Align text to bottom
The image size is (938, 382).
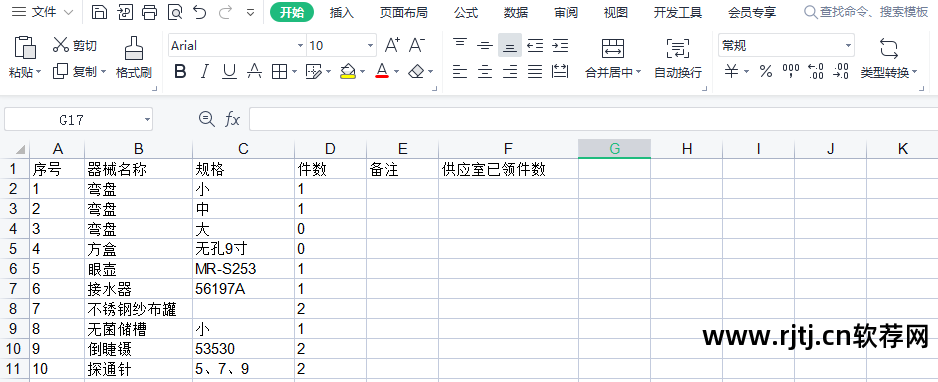click(x=510, y=45)
